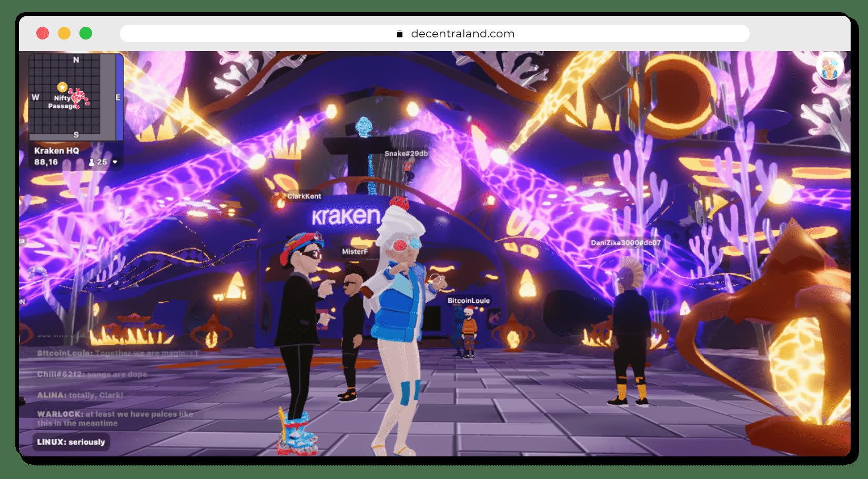Click the 88,16 coordinates text
Image resolution: width=868 pixels, height=479 pixels.
point(46,162)
